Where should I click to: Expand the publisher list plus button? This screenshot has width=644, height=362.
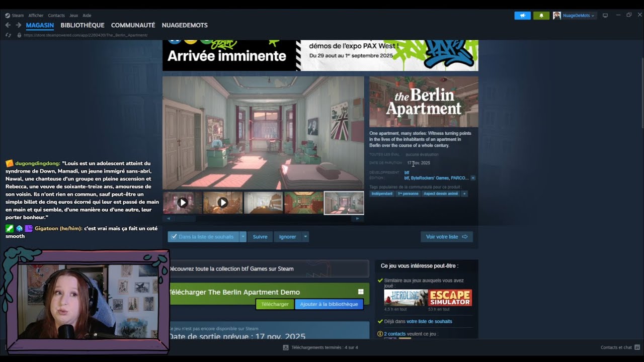coord(473,178)
